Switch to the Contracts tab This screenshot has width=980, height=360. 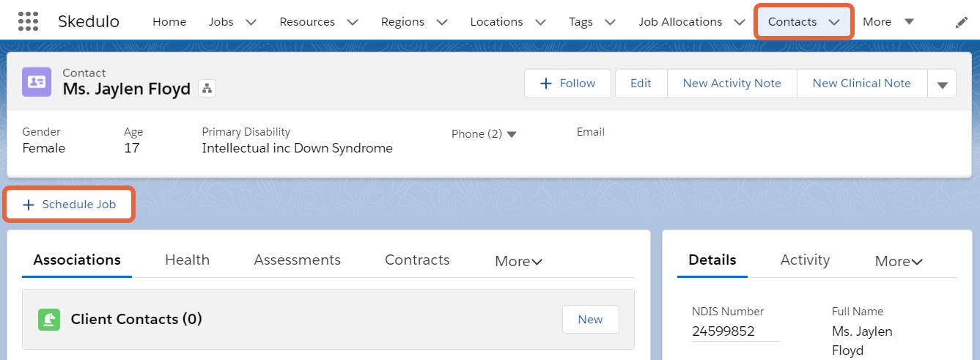pos(417,260)
